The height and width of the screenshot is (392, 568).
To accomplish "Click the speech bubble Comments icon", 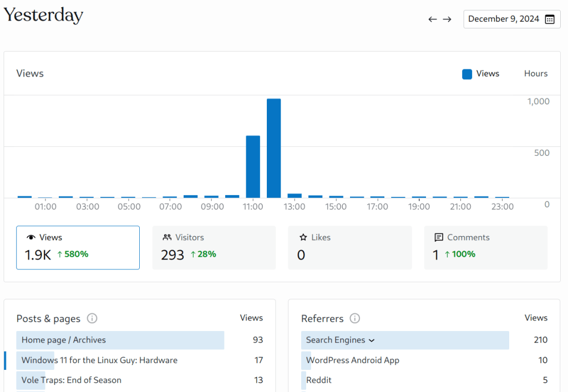I will (439, 237).
